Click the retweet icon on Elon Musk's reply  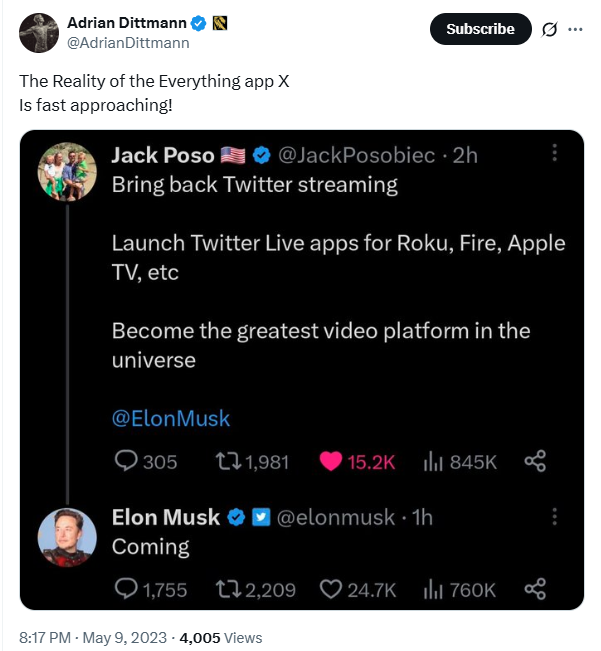click(x=227, y=589)
